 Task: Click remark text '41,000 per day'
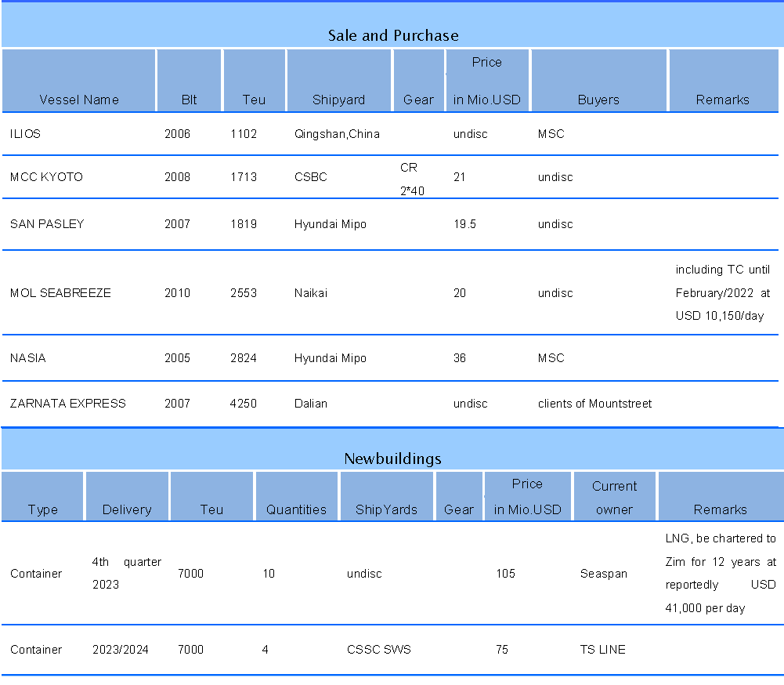coord(705,608)
